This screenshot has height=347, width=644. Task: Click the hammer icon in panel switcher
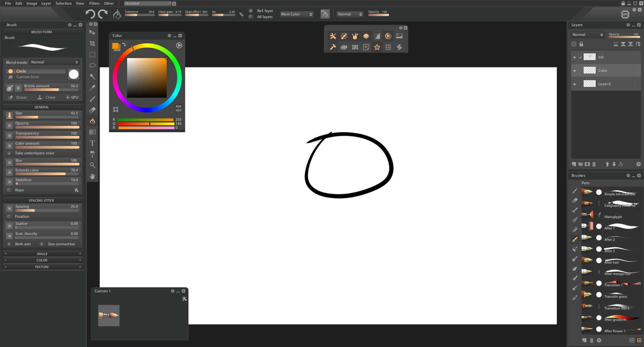click(333, 47)
